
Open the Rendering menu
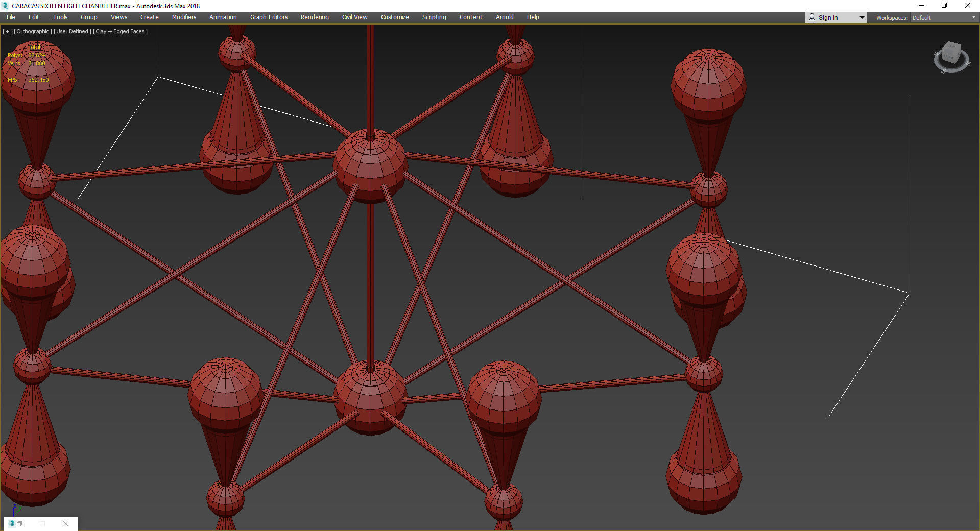[315, 17]
